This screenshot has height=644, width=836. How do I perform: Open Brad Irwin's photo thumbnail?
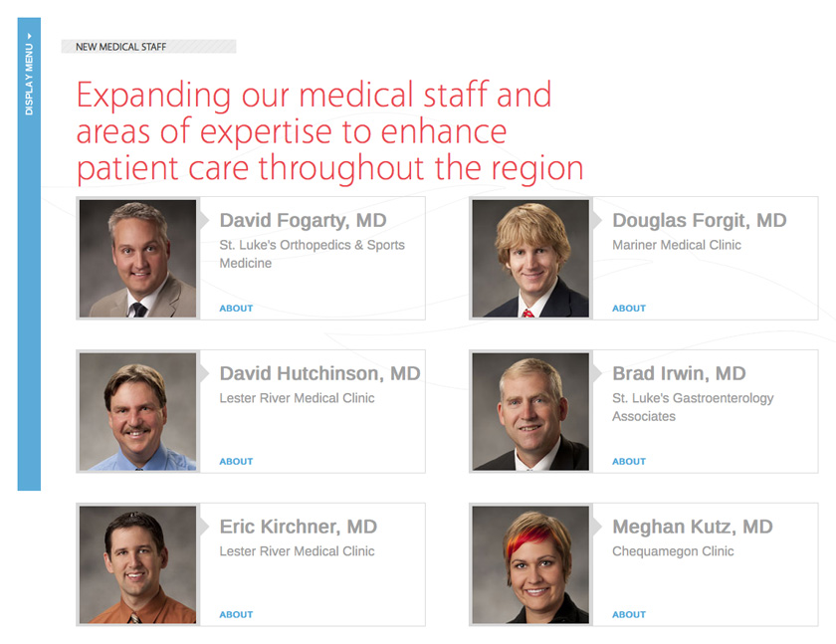[x=530, y=412]
